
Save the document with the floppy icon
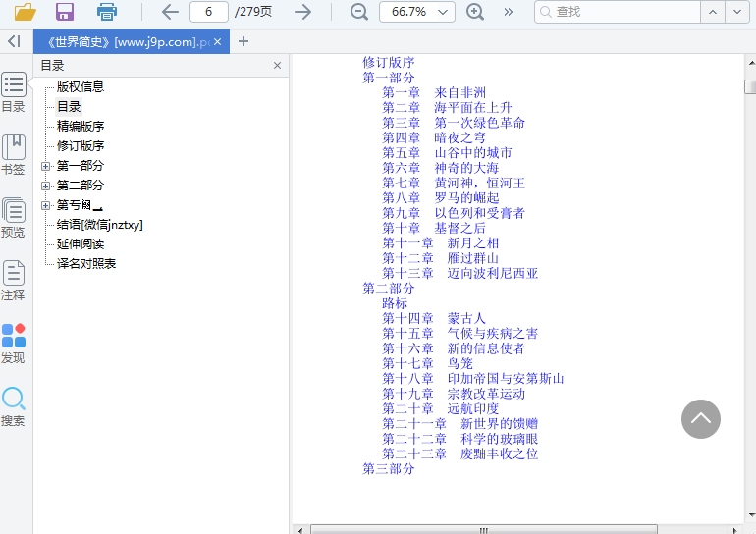65,12
